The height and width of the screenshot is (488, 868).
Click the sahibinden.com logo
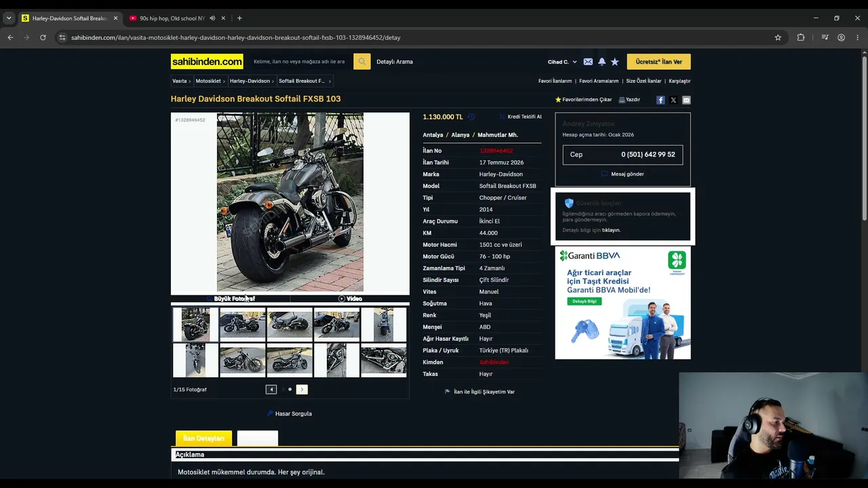(x=207, y=62)
